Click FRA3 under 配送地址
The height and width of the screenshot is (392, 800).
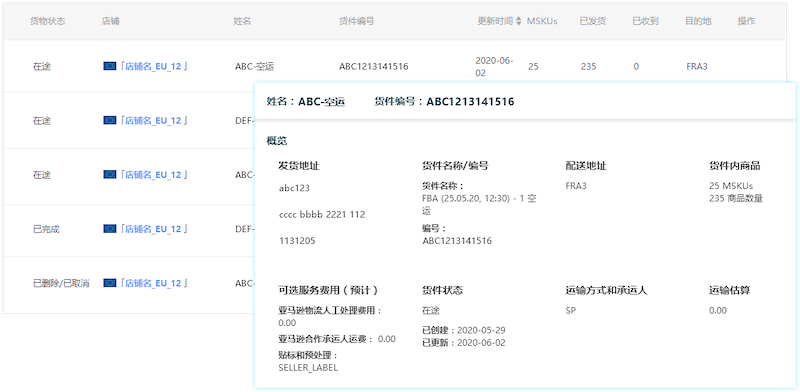[x=576, y=186]
